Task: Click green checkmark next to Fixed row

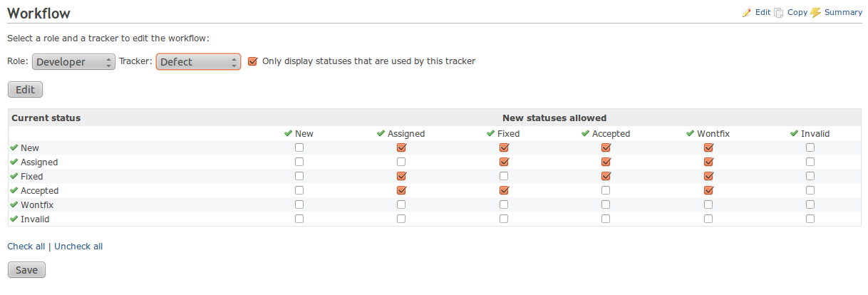Action: 14,176
